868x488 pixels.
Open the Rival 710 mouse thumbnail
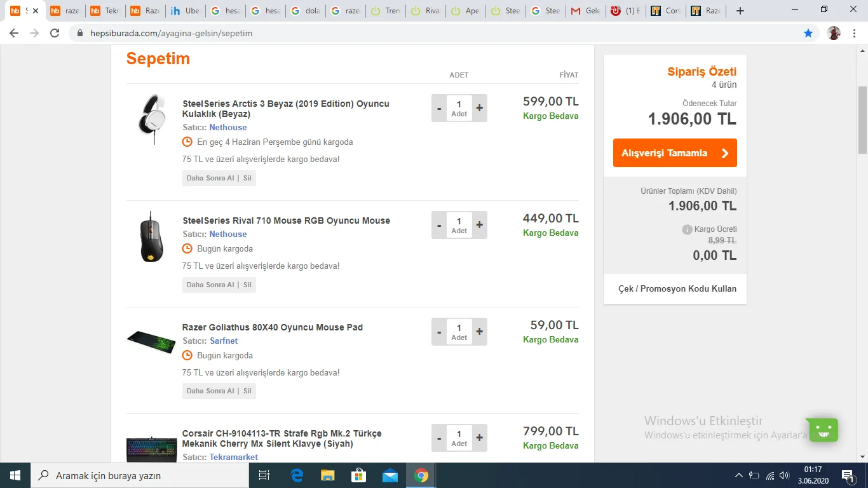point(151,236)
